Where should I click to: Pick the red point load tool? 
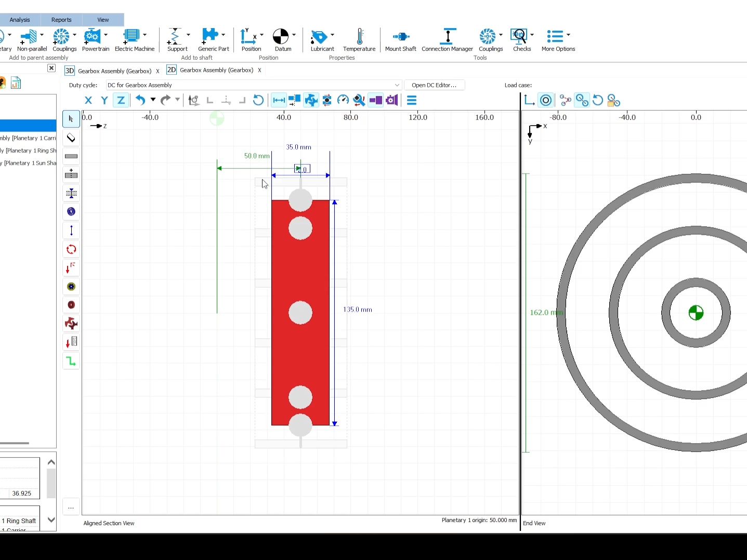click(71, 268)
